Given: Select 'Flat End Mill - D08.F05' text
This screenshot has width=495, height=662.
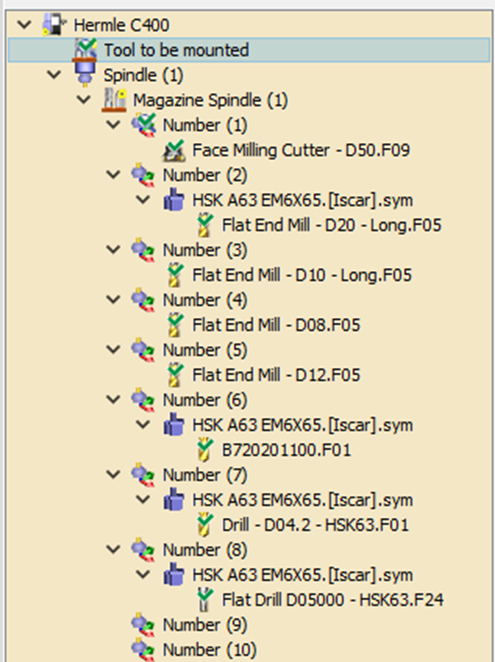Looking at the screenshot, I should tap(277, 326).
